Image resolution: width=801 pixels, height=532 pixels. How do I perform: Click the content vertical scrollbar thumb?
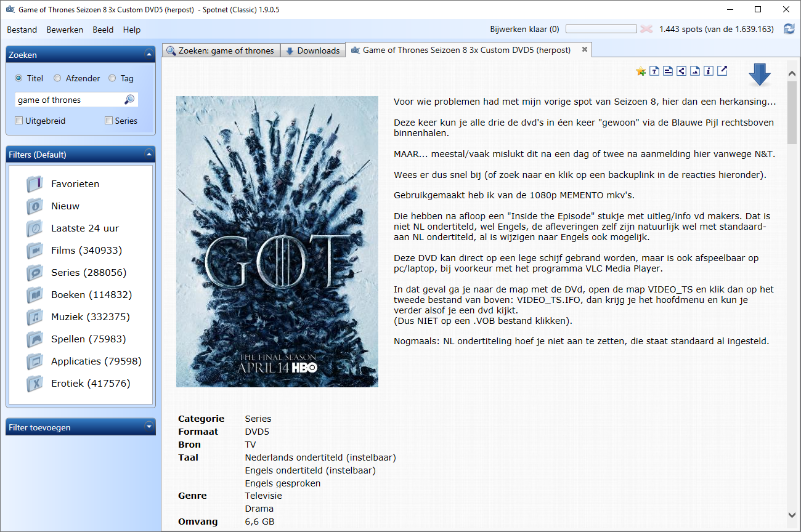pyautogui.click(x=792, y=112)
